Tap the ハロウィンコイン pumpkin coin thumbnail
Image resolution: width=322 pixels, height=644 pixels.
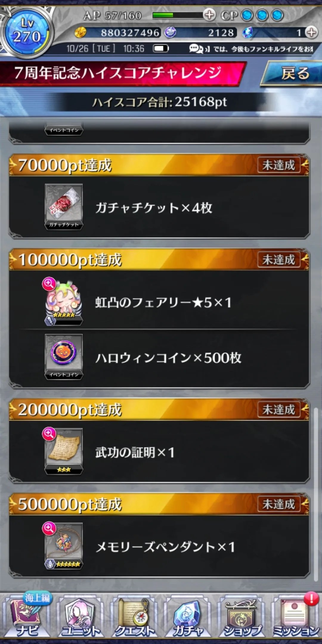tap(64, 357)
